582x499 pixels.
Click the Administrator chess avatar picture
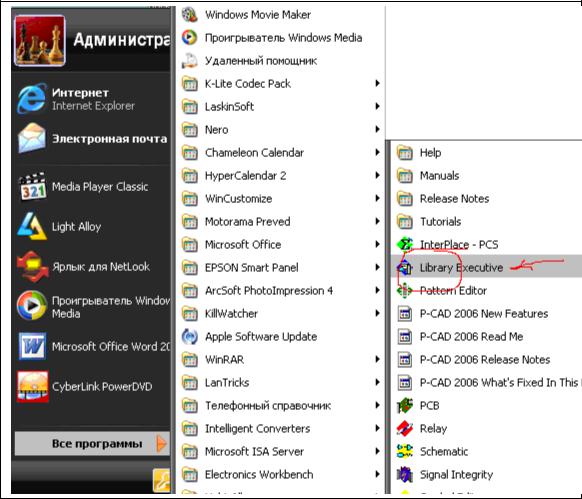point(39,41)
